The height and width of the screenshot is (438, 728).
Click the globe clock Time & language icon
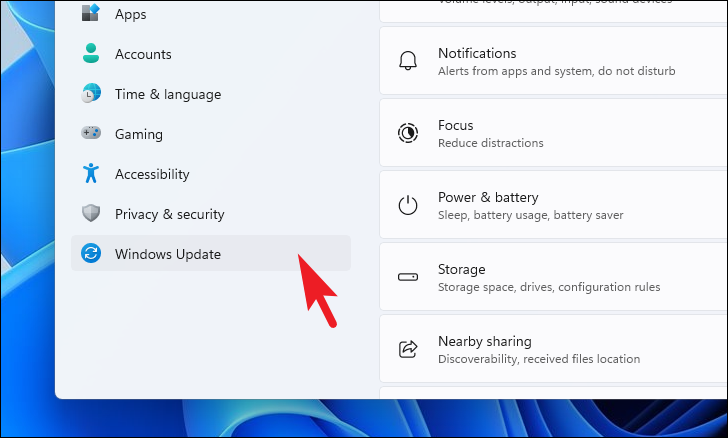pyautogui.click(x=91, y=93)
